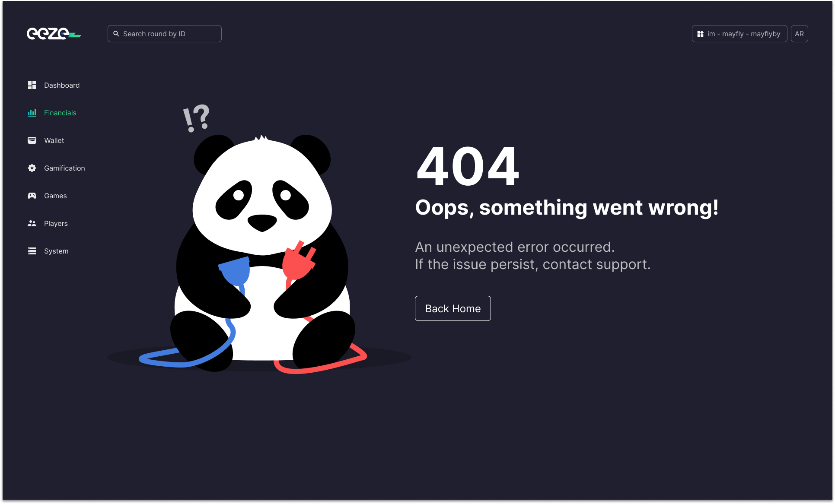Click the search magnifier icon
The width and height of the screenshot is (835, 504).
(x=116, y=34)
